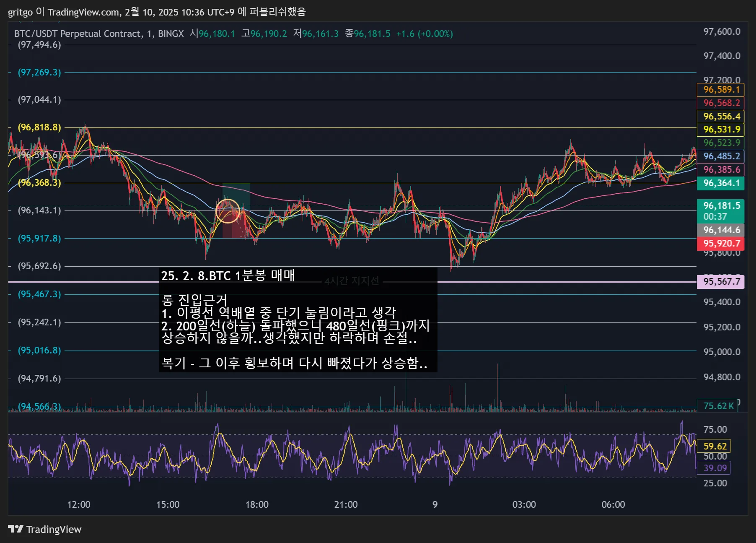Click the red 95,920.7 price tag

point(721,244)
